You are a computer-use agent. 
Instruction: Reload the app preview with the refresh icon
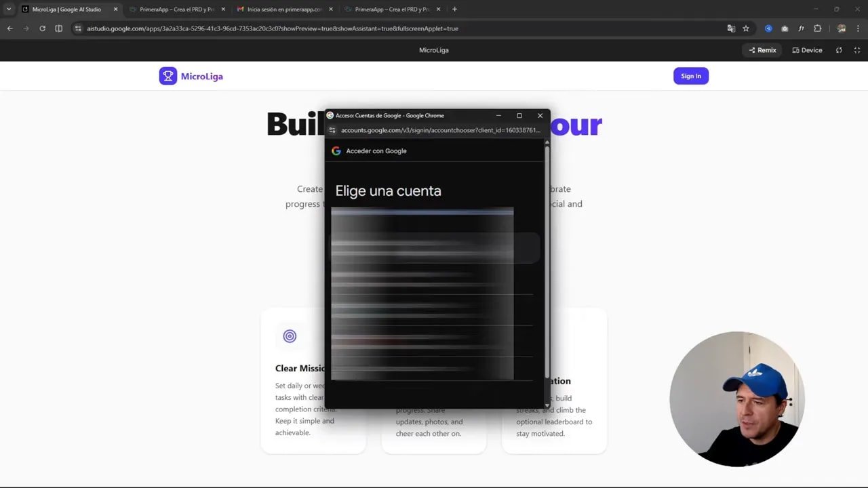[839, 49]
